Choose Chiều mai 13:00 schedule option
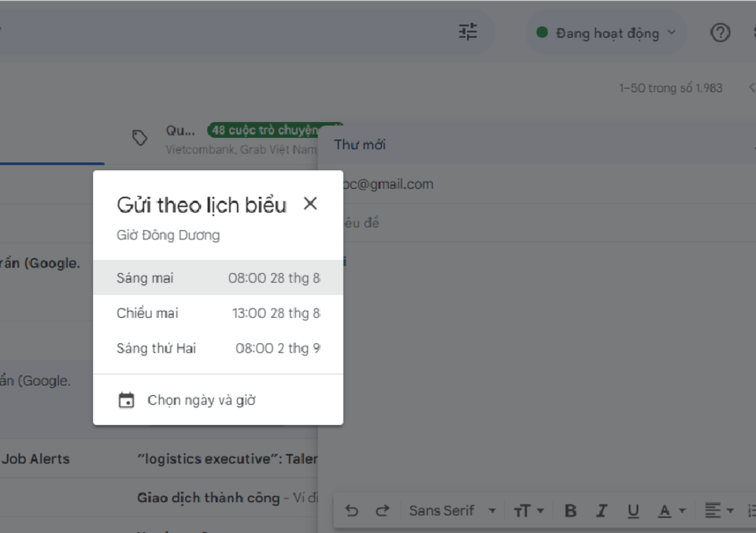Viewport: 756px width, 533px height. (217, 313)
